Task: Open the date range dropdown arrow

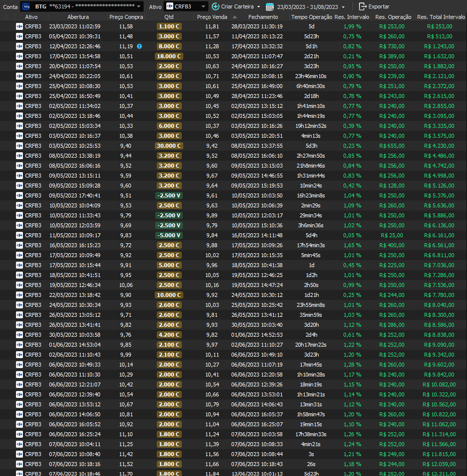Action: (343, 6)
